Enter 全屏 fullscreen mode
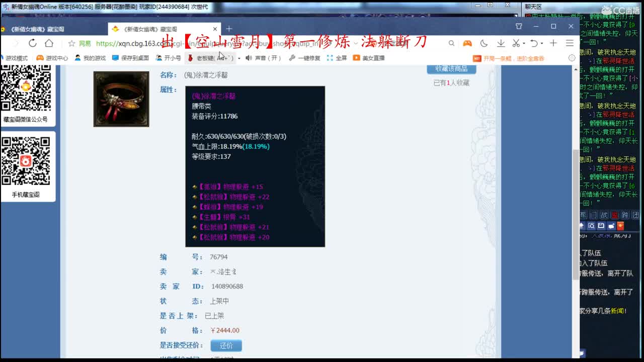 337,58
